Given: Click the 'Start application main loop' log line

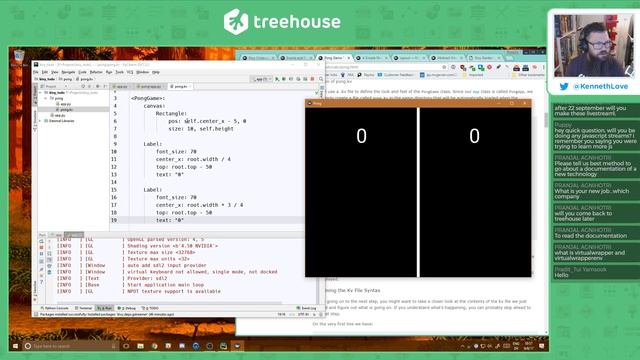Looking at the screenshot, I should (166, 285).
